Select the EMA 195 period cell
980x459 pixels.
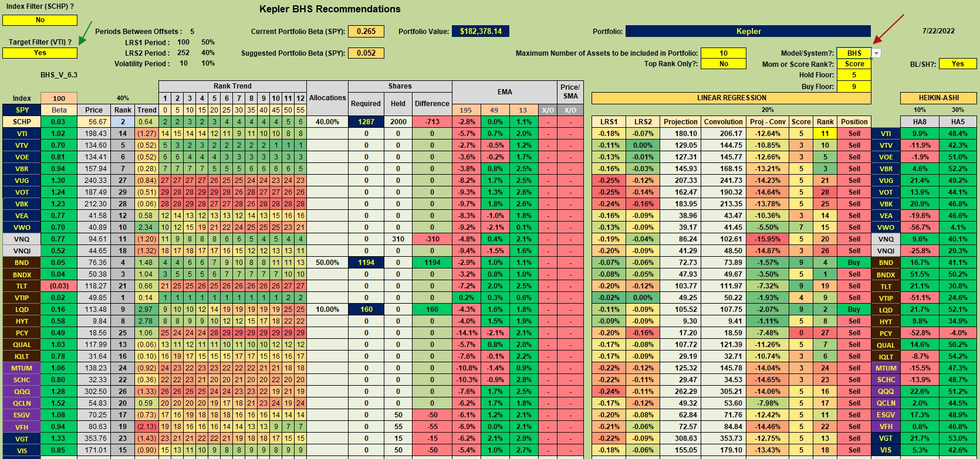tap(466, 110)
